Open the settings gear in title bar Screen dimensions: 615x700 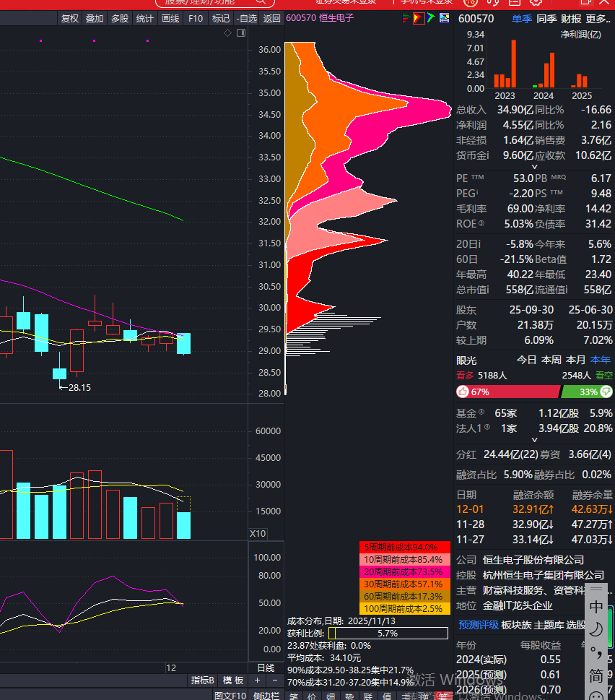pos(536,2)
